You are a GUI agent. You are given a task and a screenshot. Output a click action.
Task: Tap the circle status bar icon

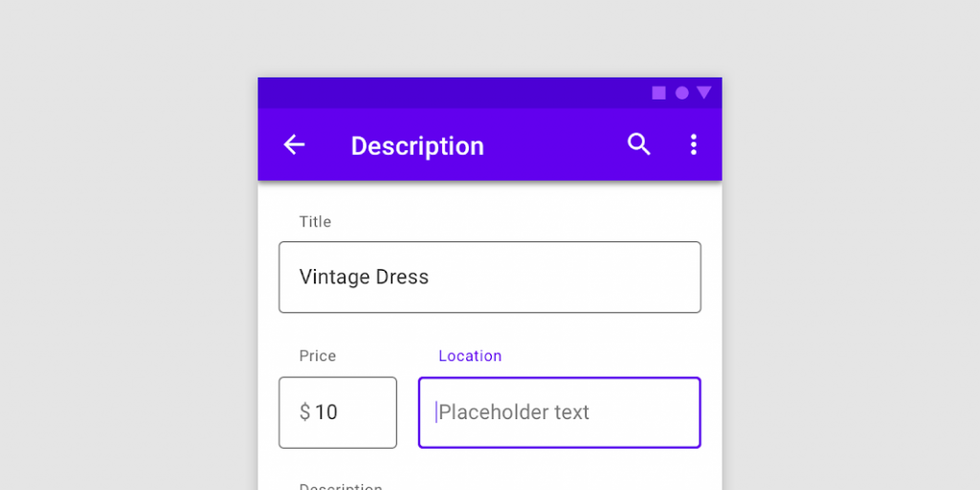click(x=681, y=93)
